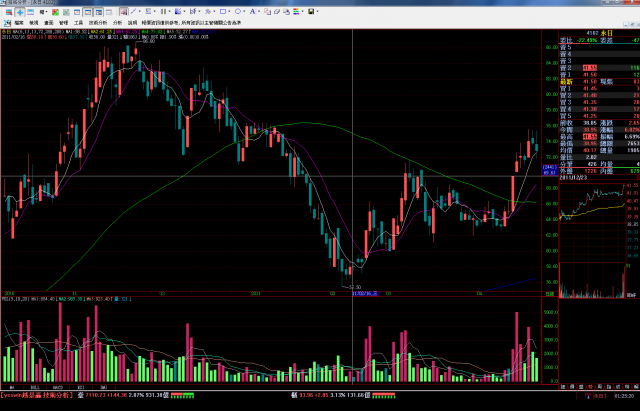Toggle the drawing mode pencil-chart button

[x=124, y=12]
